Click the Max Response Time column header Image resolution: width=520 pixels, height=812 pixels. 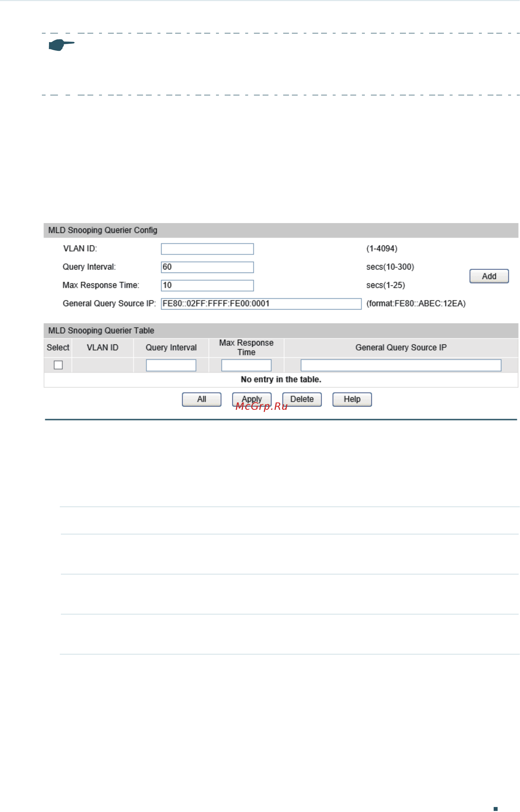point(247,348)
